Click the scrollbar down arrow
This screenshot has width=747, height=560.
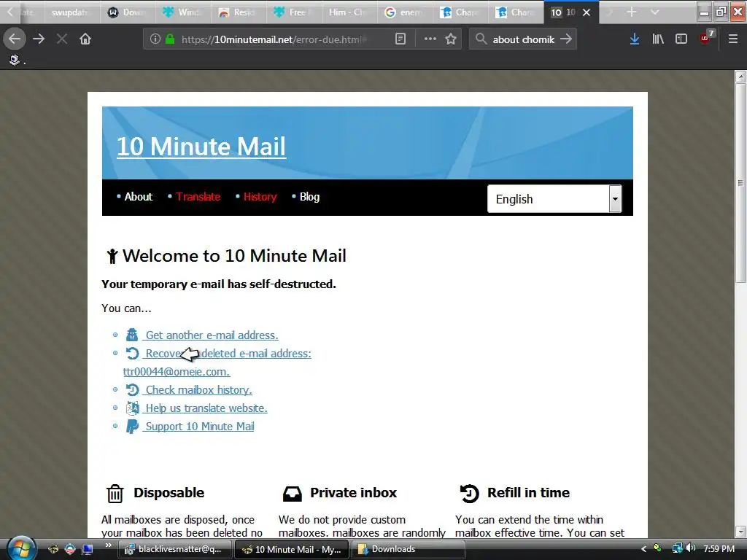740,531
